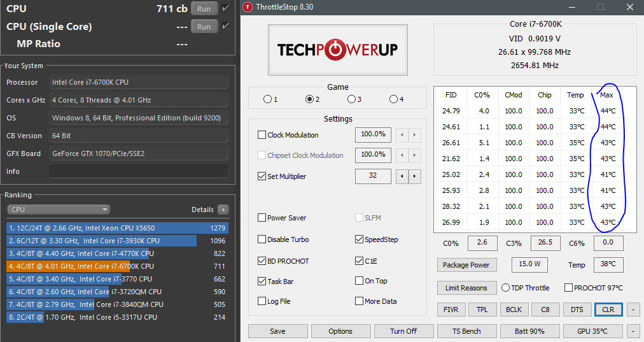Click the Package Power button
644x342 pixels.
click(466, 265)
